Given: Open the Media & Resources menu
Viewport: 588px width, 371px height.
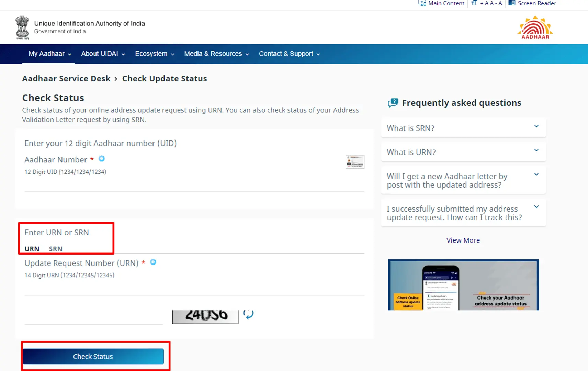Looking at the screenshot, I should click(216, 54).
